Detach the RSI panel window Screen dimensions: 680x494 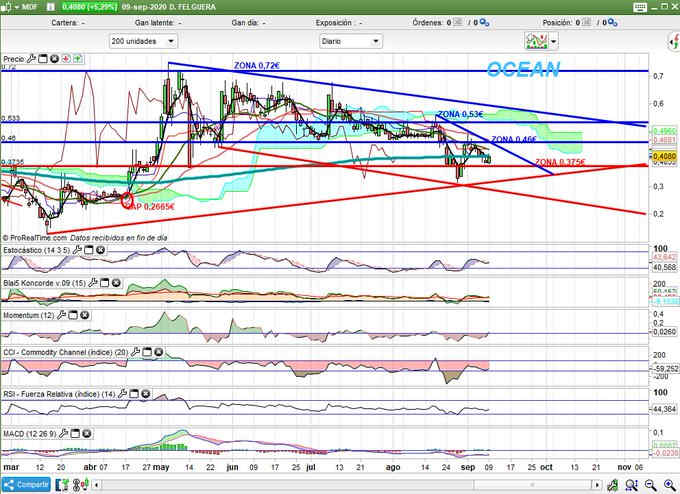click(x=134, y=394)
